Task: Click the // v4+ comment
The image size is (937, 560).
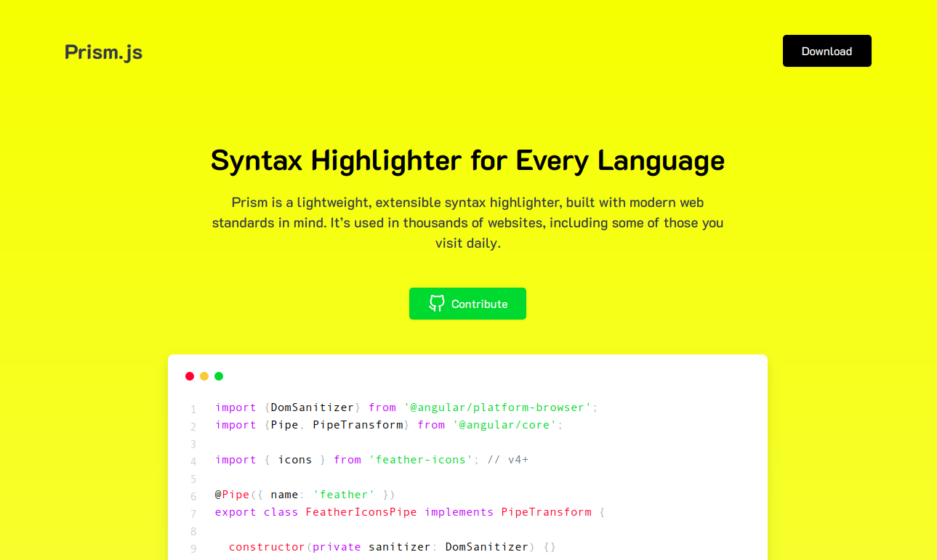Action: click(x=508, y=460)
